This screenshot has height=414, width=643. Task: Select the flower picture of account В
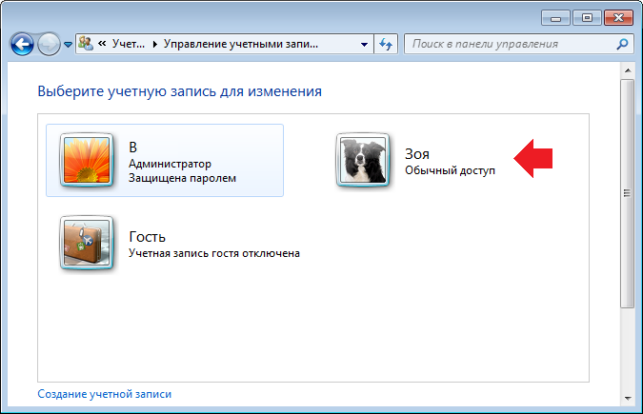pyautogui.click(x=87, y=160)
